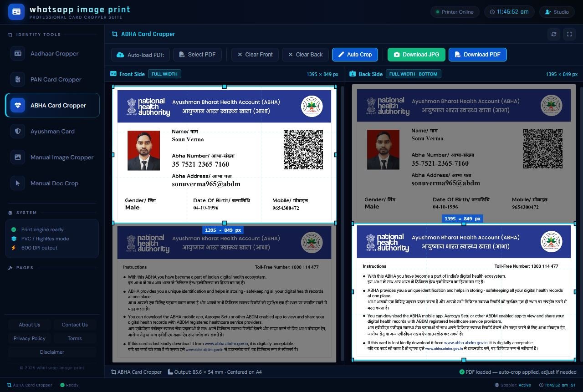Click the Auto-load PDF button

pos(141,55)
